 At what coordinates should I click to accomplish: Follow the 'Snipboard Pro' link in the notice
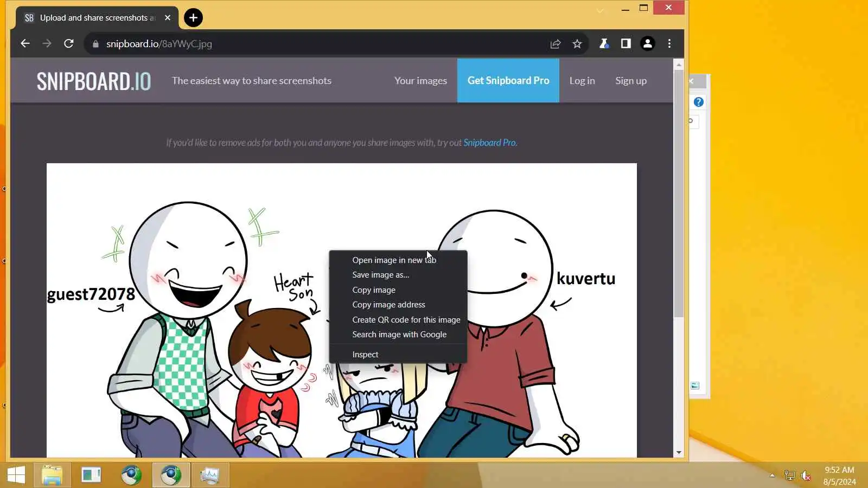490,143
